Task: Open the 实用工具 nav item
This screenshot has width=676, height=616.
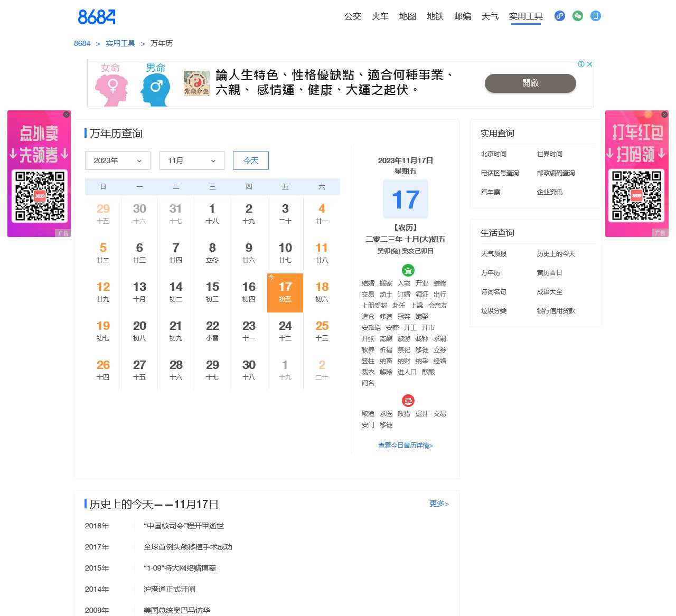Action: coord(526,16)
